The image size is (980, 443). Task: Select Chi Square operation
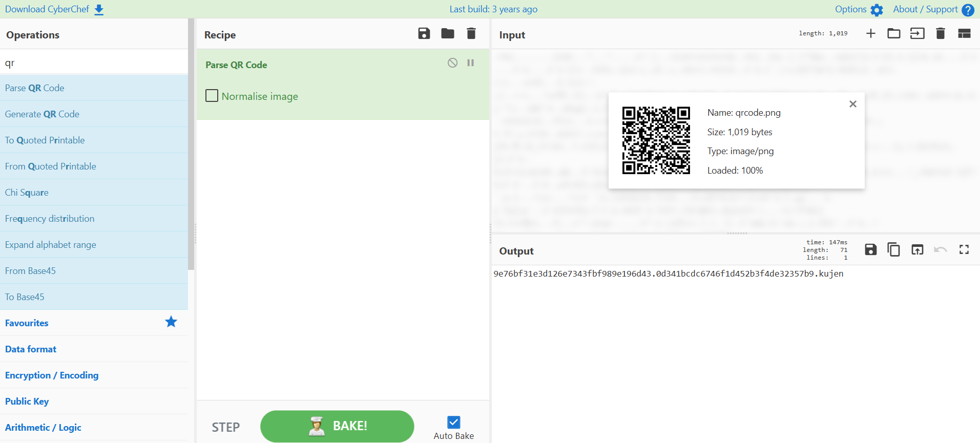(94, 193)
